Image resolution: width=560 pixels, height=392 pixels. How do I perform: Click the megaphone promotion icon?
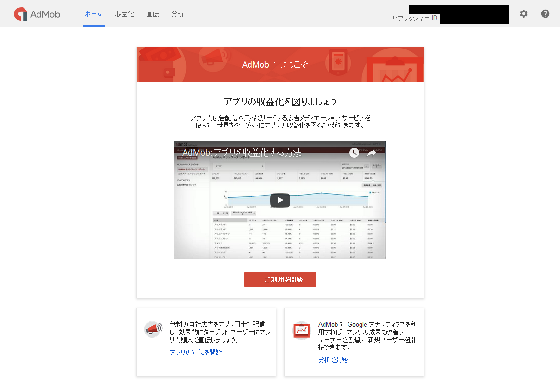[x=153, y=329]
